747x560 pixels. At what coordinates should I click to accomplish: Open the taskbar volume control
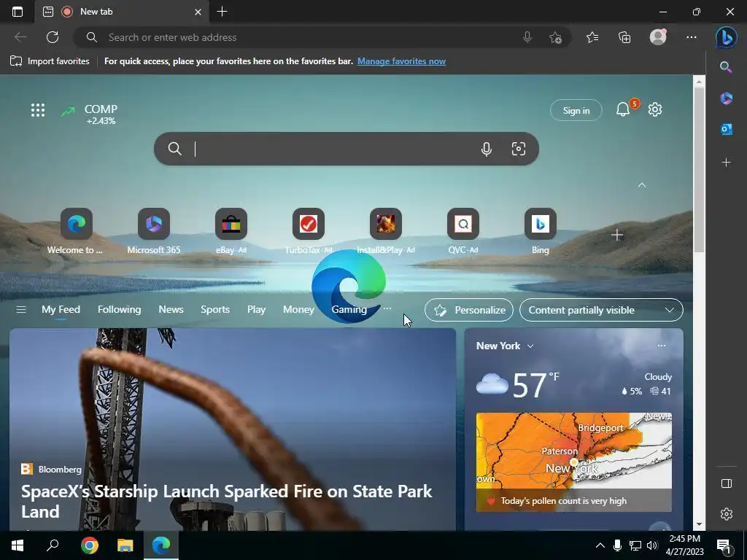652,545
